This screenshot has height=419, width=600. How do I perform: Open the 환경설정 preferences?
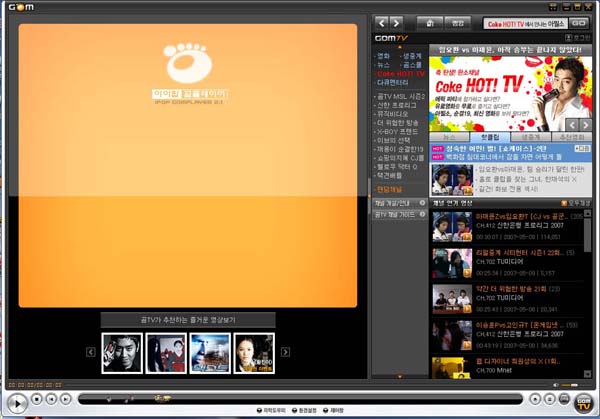pos(304,410)
